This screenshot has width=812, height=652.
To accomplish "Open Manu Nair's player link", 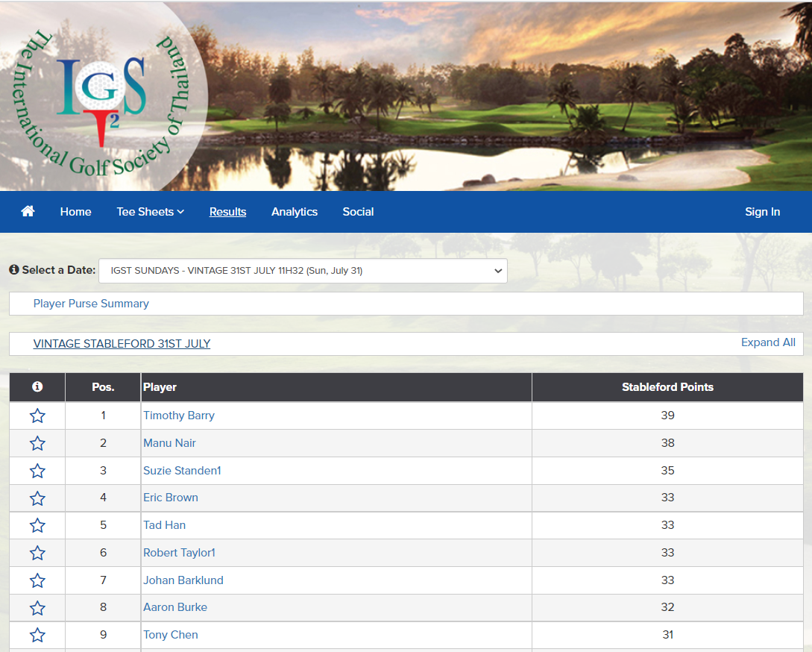I will click(x=169, y=442).
